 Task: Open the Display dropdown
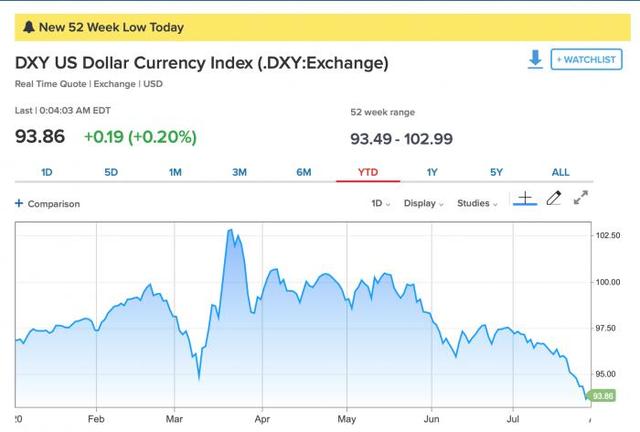click(x=423, y=203)
